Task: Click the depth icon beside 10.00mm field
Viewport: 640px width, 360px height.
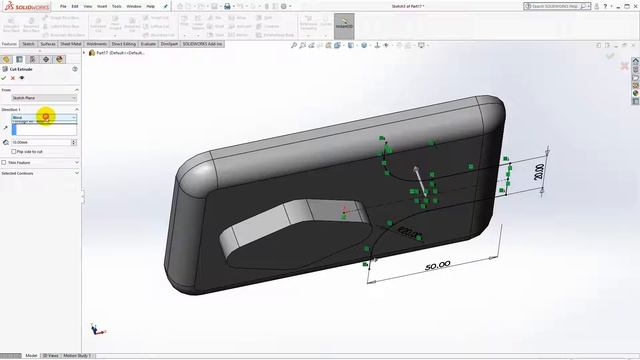Action: (x=6, y=142)
